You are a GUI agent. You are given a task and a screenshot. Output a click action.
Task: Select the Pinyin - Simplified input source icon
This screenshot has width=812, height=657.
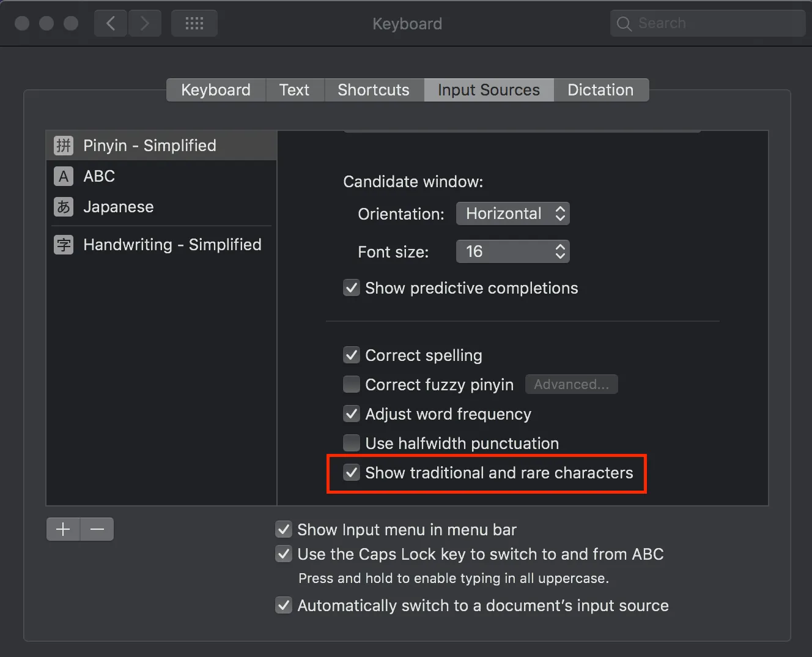[64, 146]
